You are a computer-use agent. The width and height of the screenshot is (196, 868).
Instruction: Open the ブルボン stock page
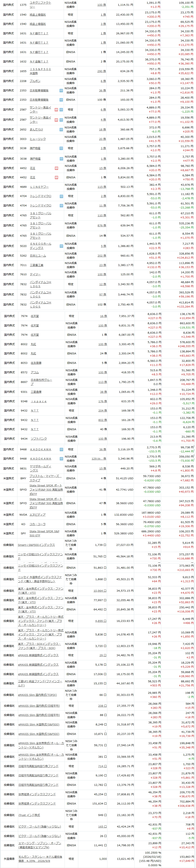(35, 81)
